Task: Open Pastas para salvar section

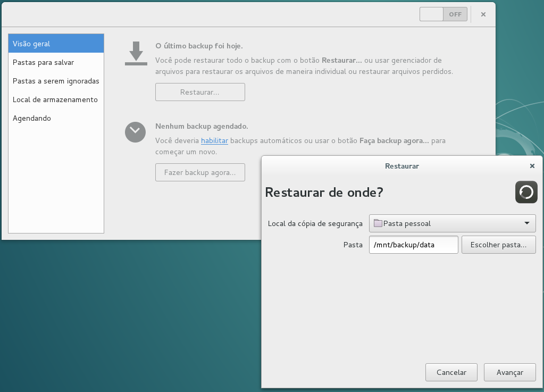Action: (x=56, y=62)
